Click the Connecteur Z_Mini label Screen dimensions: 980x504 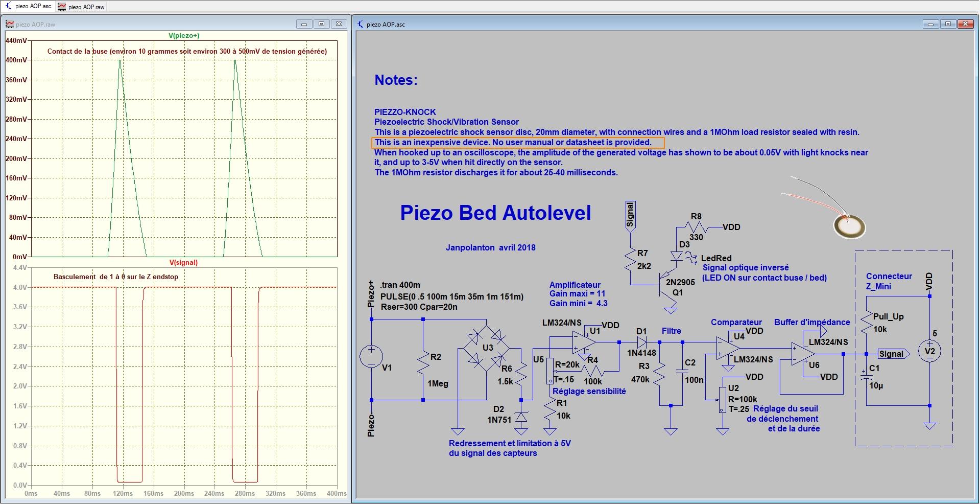point(889,281)
